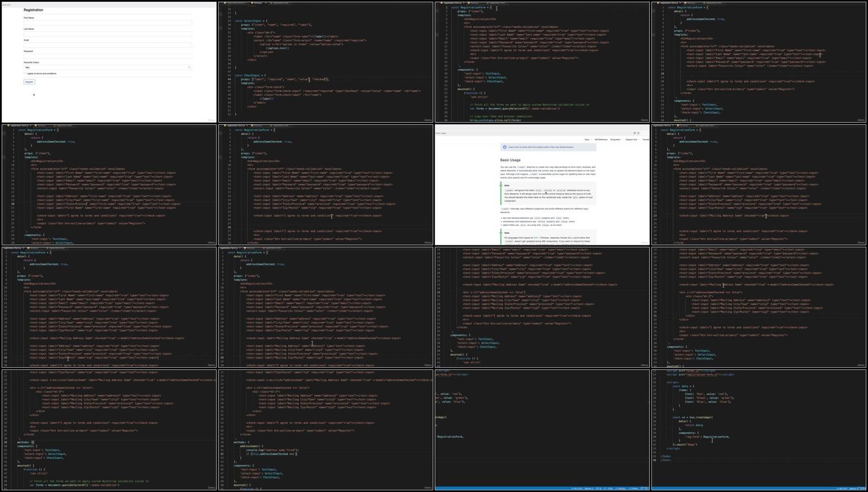Open thumbnail showing the Registration form web page

108,62
